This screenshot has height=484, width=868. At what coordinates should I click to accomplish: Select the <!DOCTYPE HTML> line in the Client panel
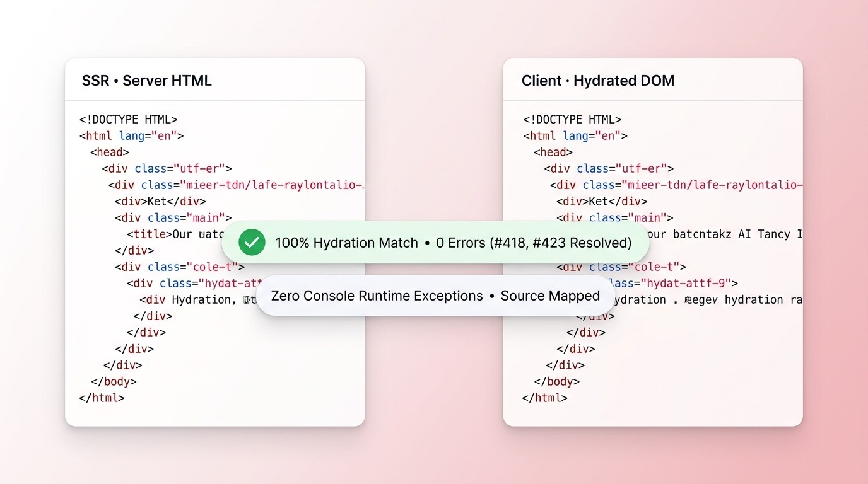[x=573, y=119]
